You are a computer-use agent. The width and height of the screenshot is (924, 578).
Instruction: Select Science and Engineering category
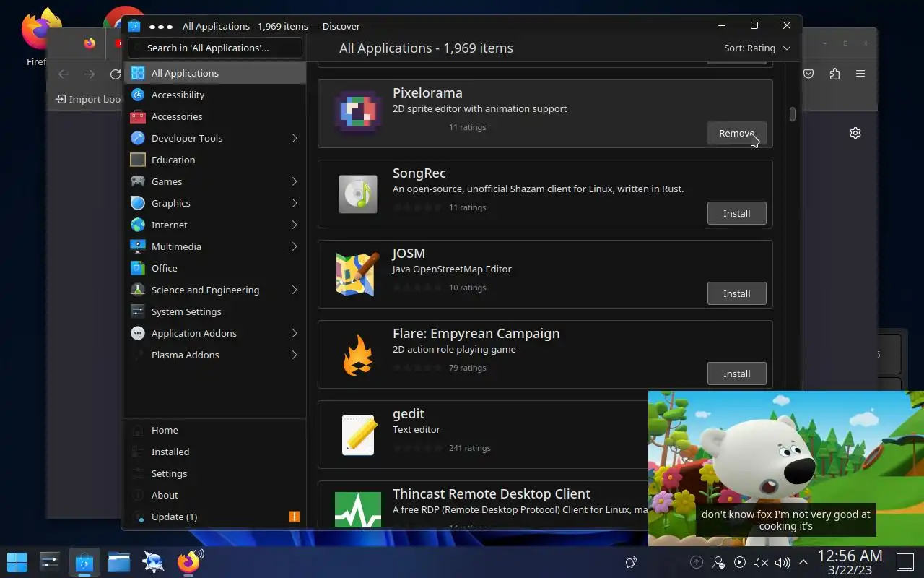coord(215,290)
